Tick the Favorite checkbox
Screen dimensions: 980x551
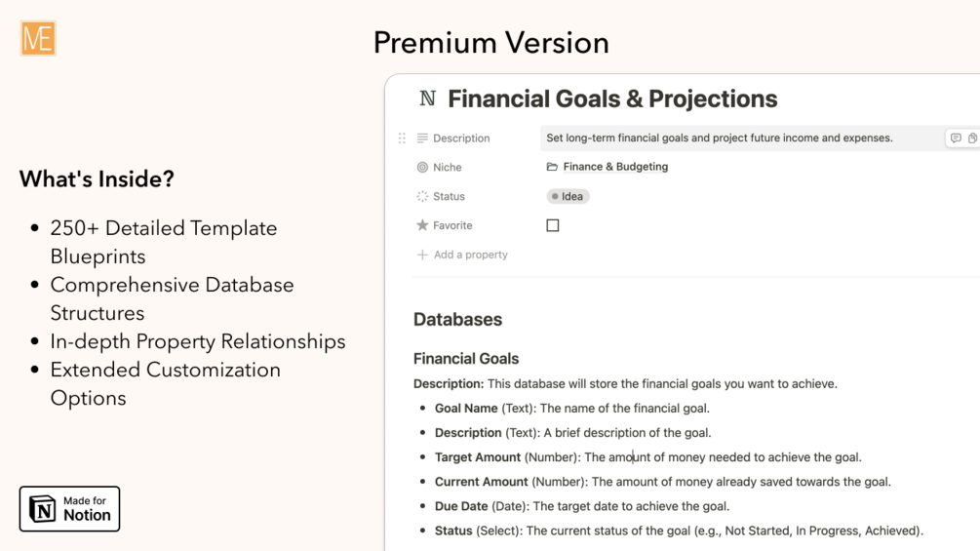(553, 225)
